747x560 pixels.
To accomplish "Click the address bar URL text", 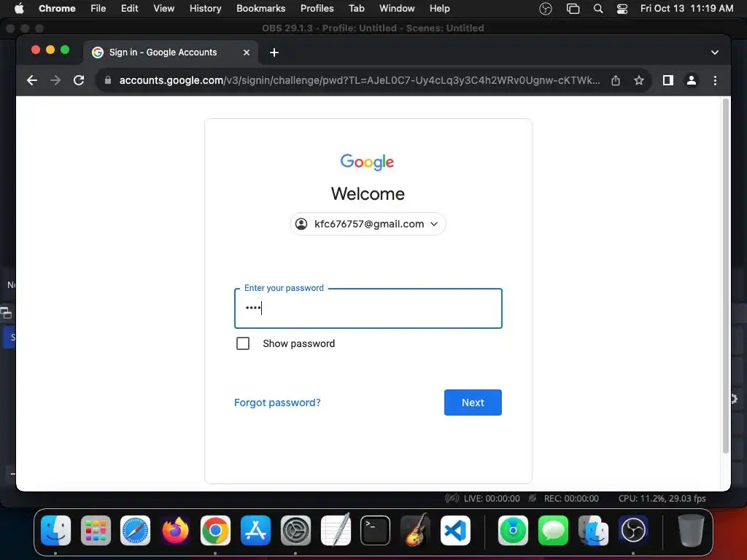I will [x=359, y=80].
